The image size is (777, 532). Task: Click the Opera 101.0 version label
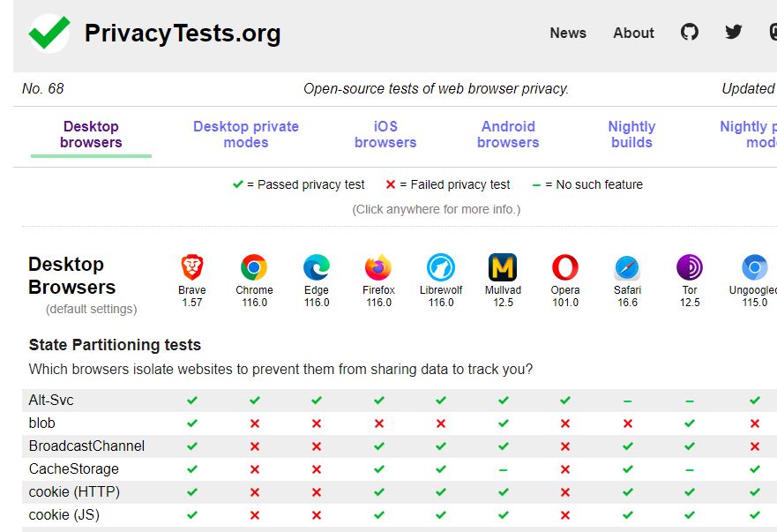pos(565,303)
